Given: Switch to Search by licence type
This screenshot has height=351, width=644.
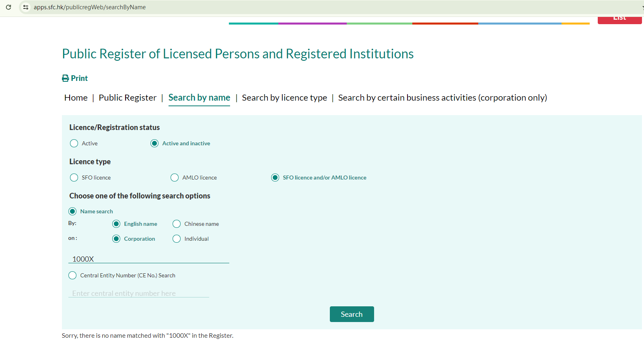Looking at the screenshot, I should point(284,98).
